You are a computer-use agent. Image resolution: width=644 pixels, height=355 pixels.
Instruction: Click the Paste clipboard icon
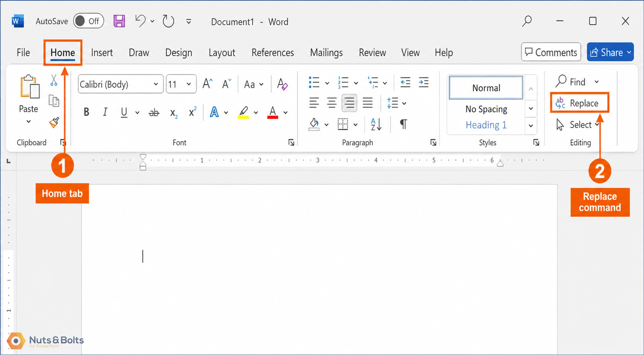[30, 87]
